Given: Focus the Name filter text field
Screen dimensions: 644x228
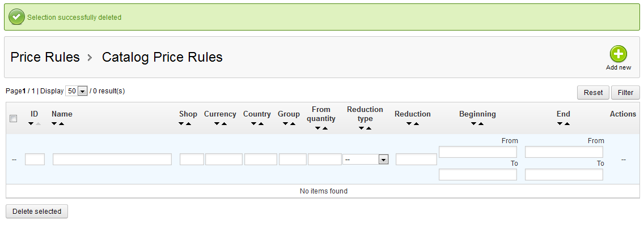Looking at the screenshot, I should (112, 160).
